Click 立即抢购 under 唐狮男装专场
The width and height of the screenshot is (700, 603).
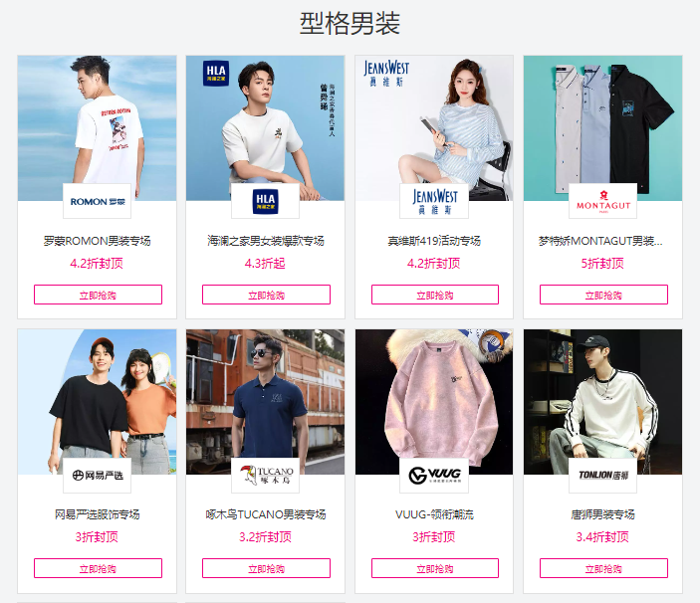603,568
